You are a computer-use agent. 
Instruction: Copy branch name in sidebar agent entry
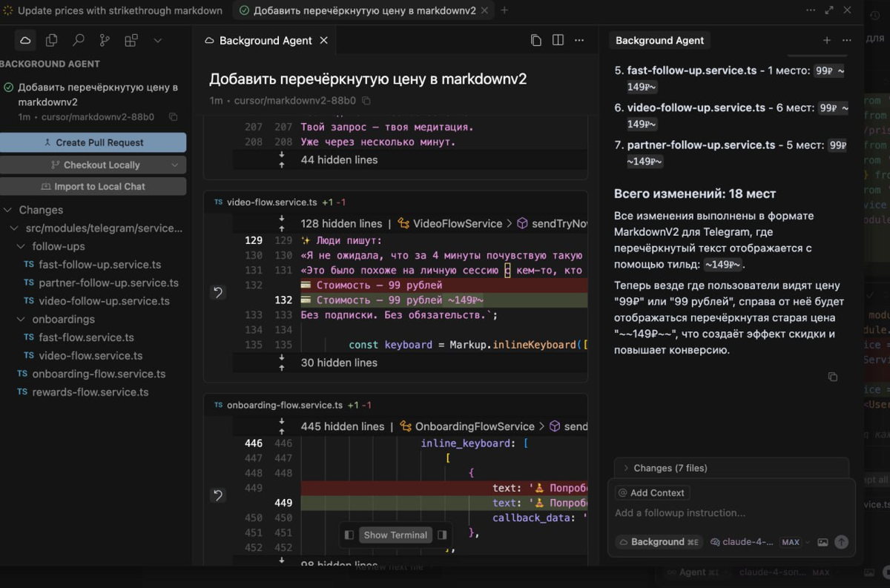click(173, 116)
